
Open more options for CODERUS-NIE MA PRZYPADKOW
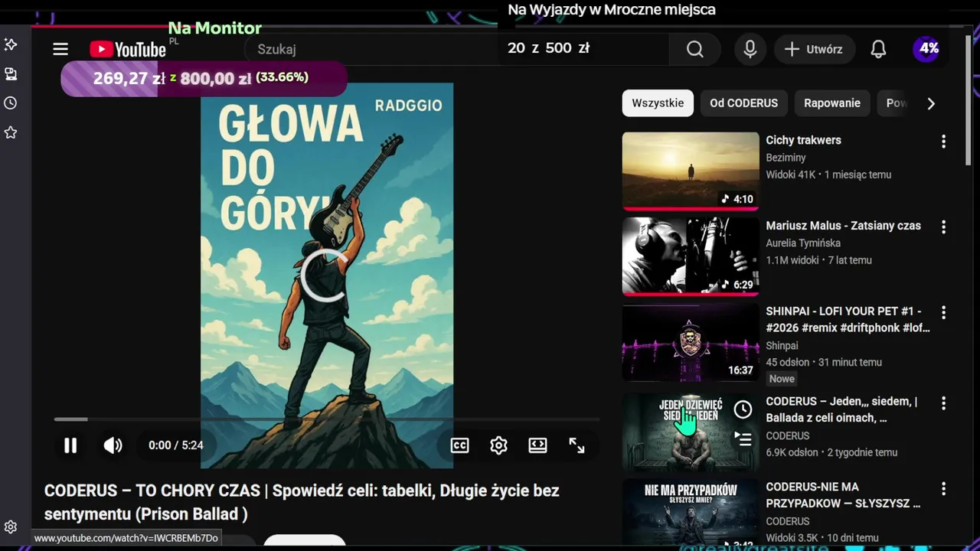pyautogui.click(x=943, y=489)
